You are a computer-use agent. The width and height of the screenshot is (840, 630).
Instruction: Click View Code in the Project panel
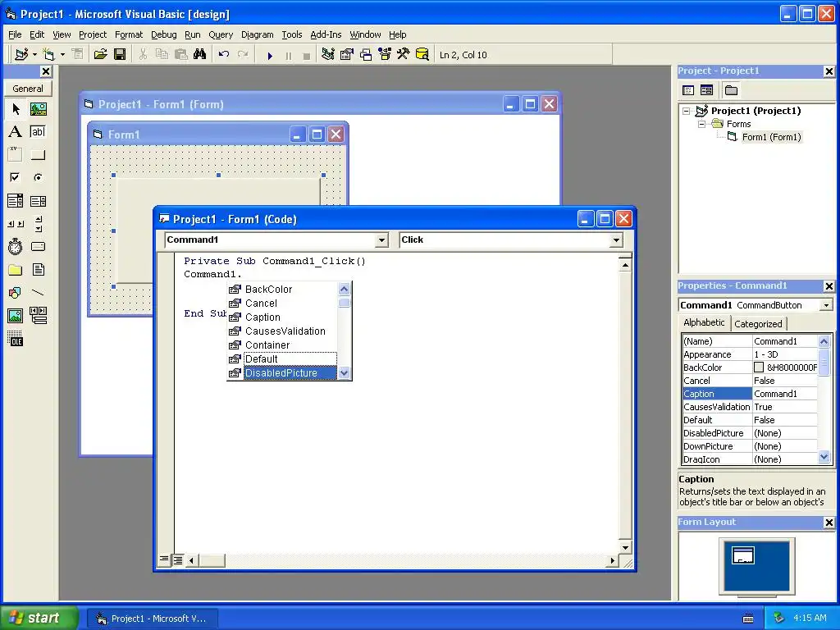click(x=688, y=90)
